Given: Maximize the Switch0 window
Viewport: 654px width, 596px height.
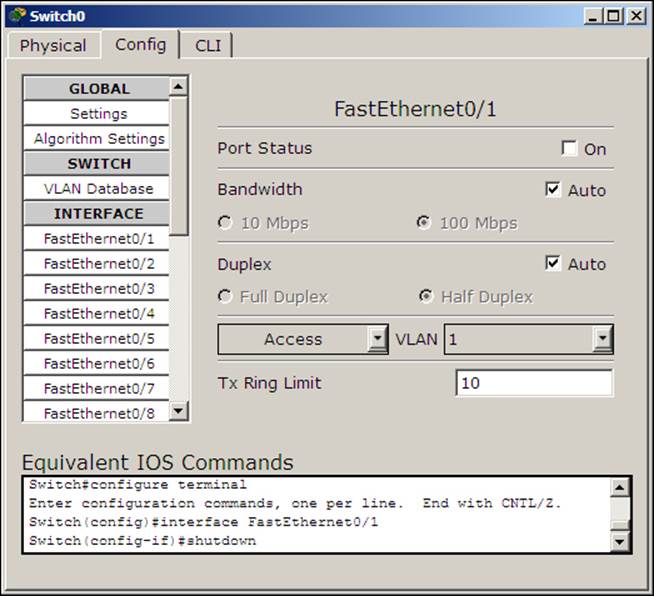Looking at the screenshot, I should click(x=614, y=16).
